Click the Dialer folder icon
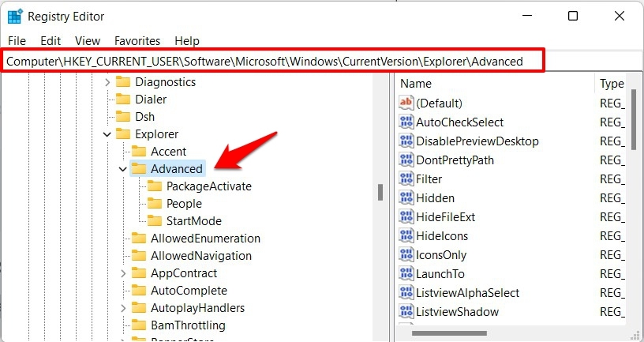The height and width of the screenshot is (342, 644). tap(123, 99)
